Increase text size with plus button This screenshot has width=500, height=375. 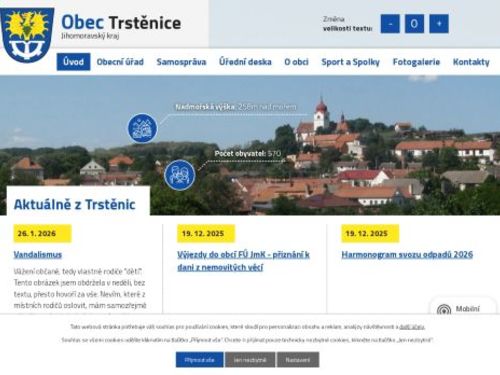pos(439,24)
